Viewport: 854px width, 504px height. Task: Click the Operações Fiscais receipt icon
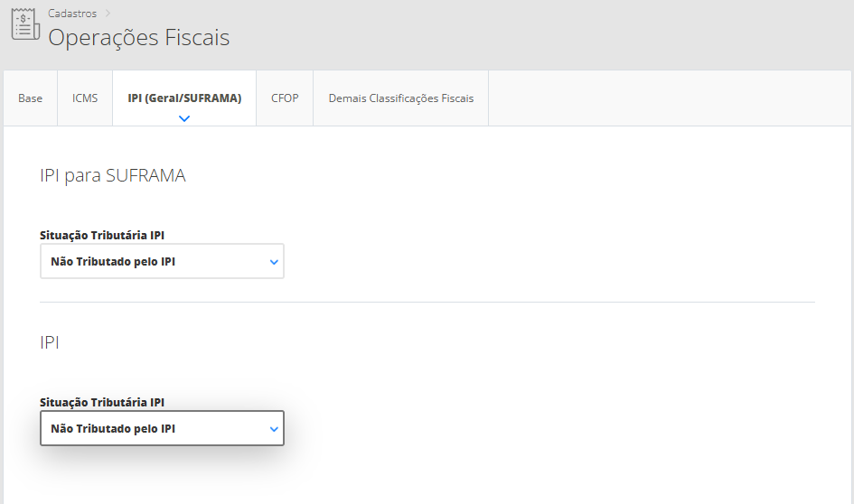click(x=24, y=25)
